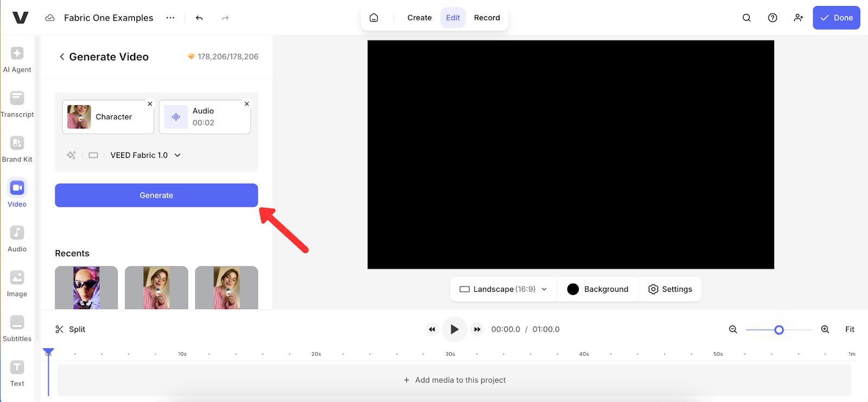This screenshot has height=402, width=868.
Task: Open the Text sidebar tool
Action: click(17, 374)
